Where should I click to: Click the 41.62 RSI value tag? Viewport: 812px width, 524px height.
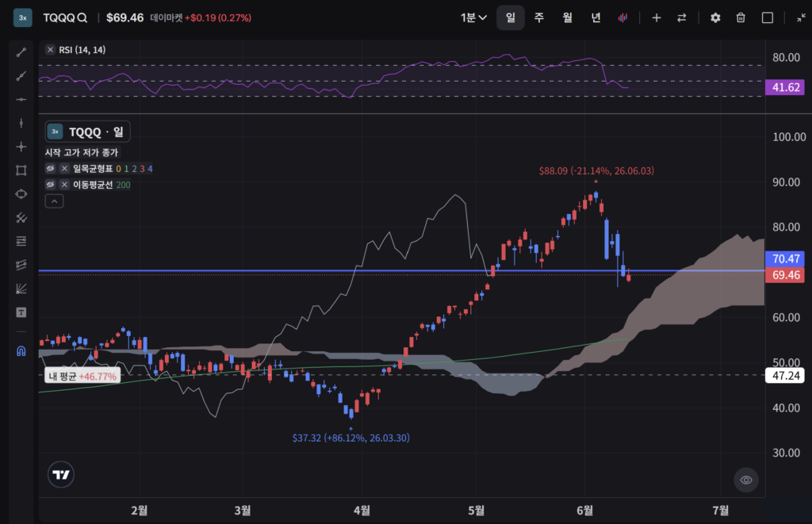pos(786,87)
